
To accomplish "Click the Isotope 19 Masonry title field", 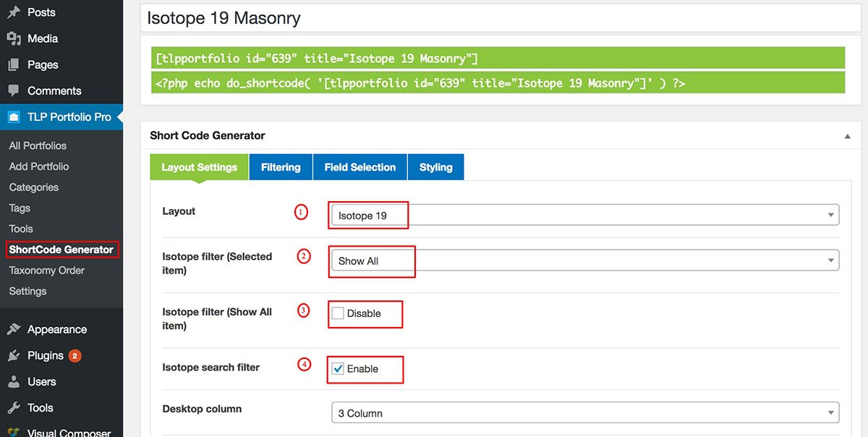I will click(x=500, y=18).
